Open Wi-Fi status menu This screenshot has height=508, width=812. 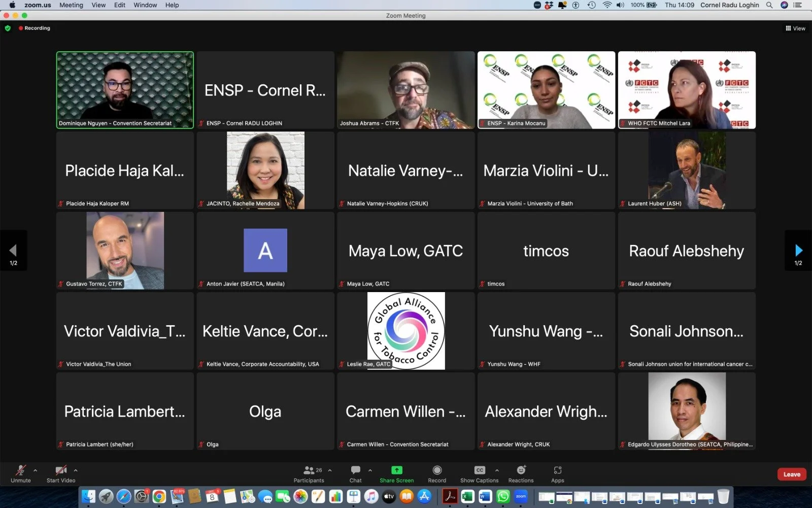click(607, 5)
